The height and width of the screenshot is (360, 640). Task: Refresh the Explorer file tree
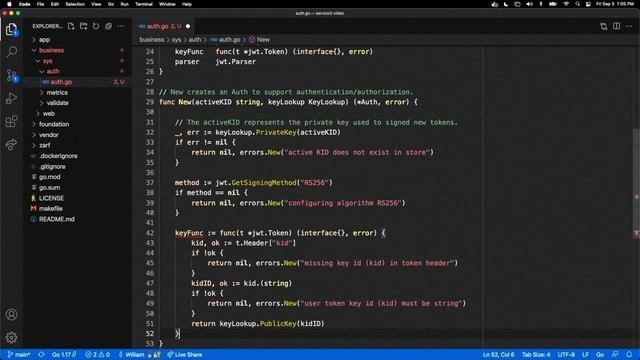(96, 26)
